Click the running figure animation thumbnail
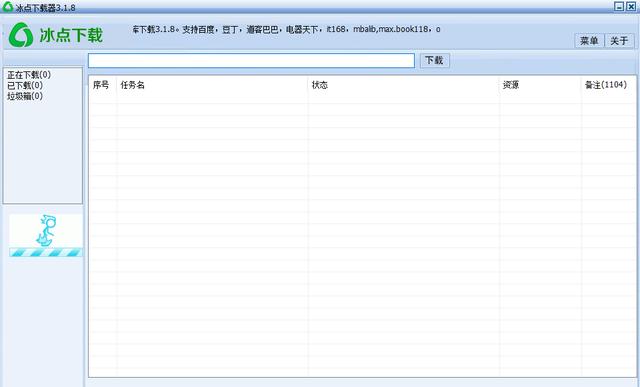This screenshot has width=640, height=387. coord(45,231)
